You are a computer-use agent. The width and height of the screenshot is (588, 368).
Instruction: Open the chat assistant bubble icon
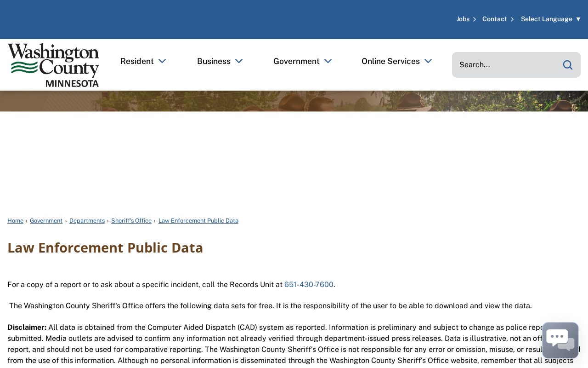[x=560, y=340]
